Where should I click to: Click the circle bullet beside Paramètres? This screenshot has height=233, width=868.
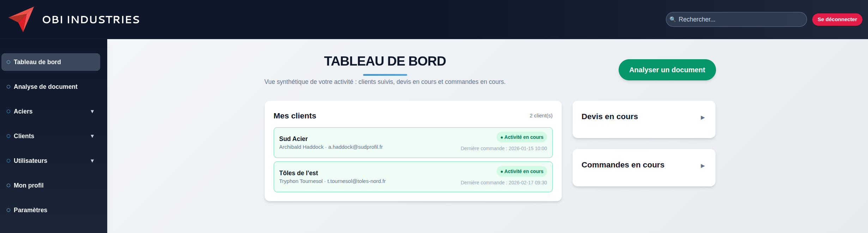tap(8, 210)
